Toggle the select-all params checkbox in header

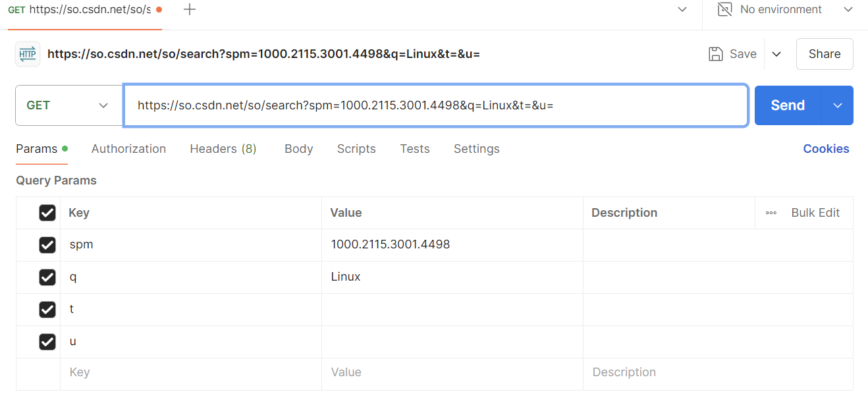pyautogui.click(x=47, y=213)
